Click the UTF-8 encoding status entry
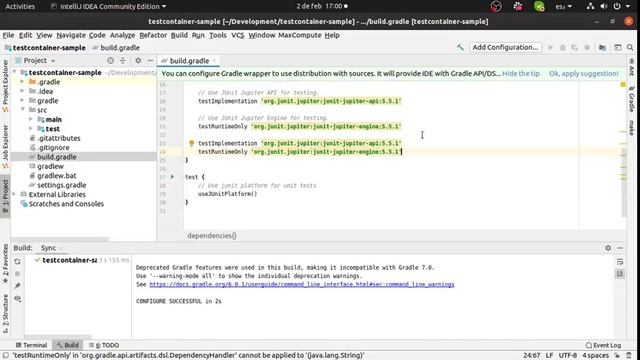The height and width of the screenshot is (360, 640). (x=568, y=355)
